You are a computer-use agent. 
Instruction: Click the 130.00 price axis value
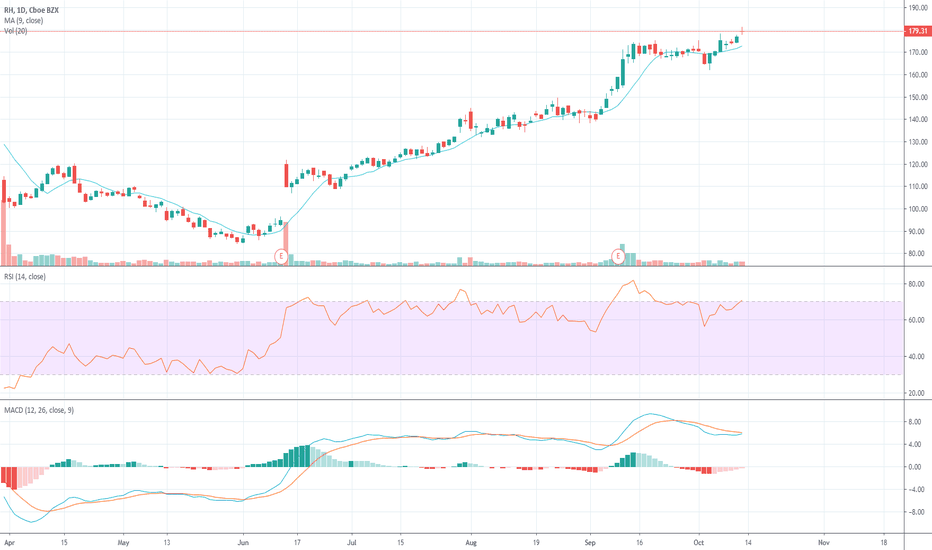click(918, 142)
